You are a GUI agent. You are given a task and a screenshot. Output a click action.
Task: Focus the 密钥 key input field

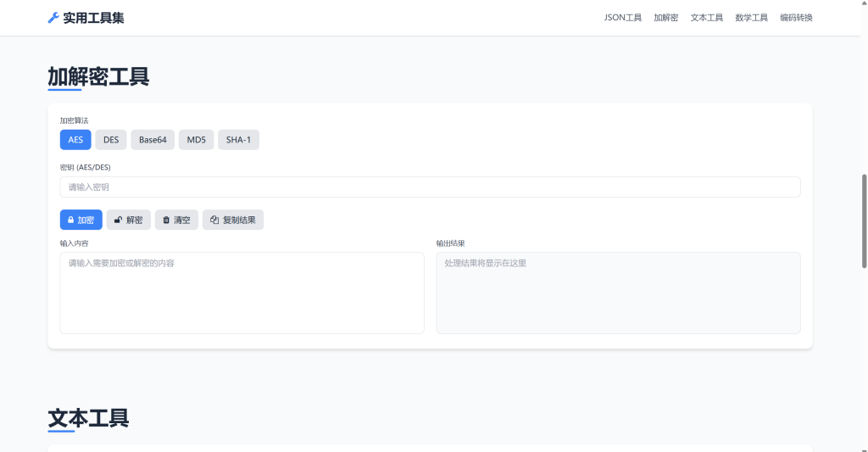[x=430, y=187]
